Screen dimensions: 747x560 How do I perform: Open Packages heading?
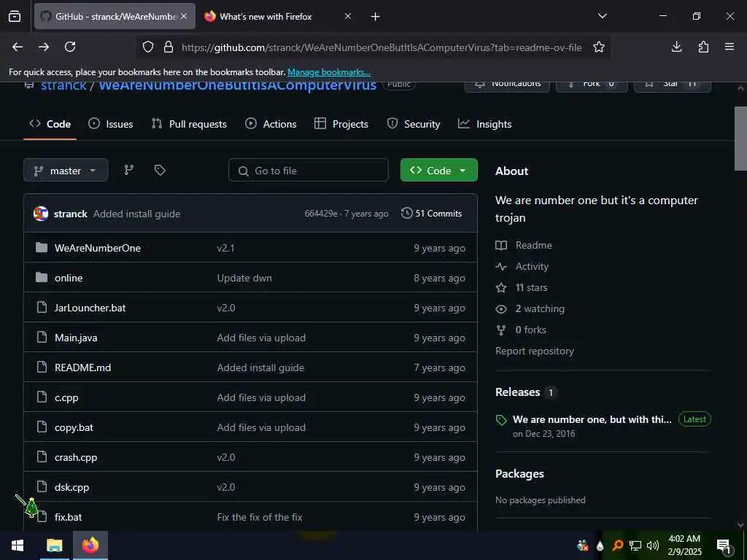pos(519,474)
